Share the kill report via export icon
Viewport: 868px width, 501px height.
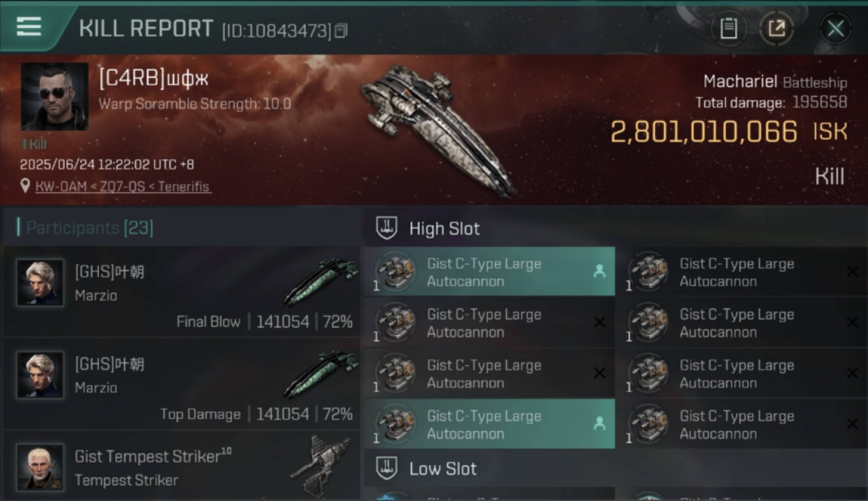pyautogui.click(x=776, y=29)
